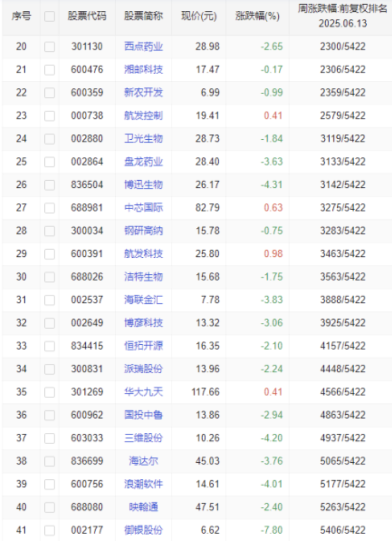Select ranking cell 2300/5422

coord(343,47)
